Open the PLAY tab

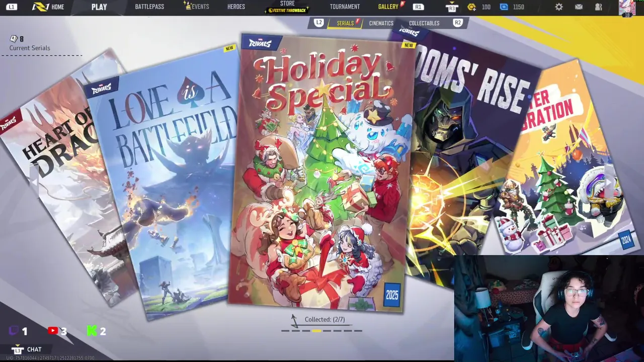pos(99,7)
